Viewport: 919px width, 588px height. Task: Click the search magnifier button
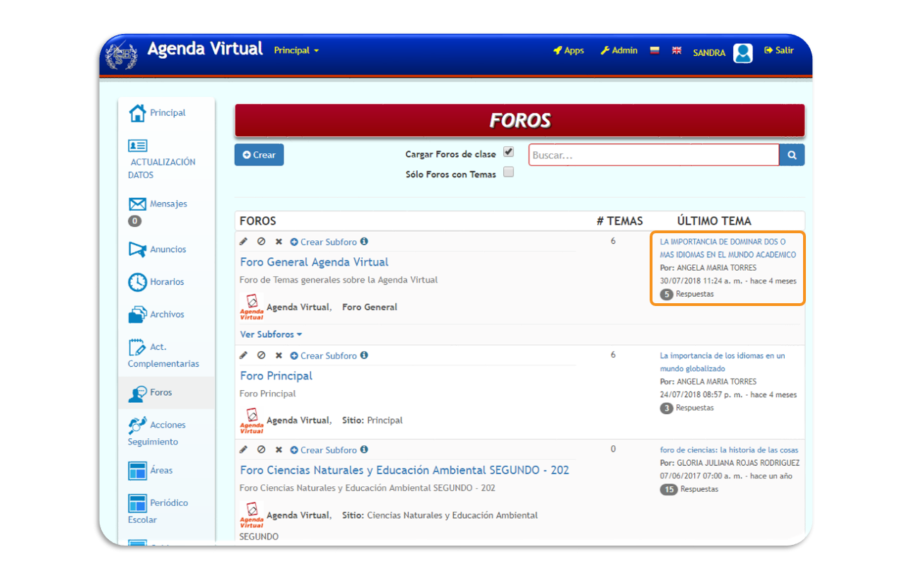[792, 155]
